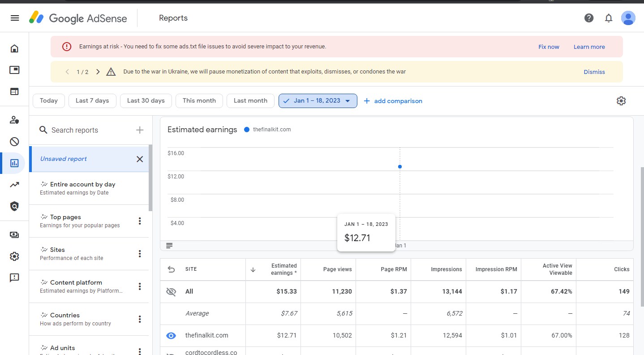This screenshot has height=355, width=644.
Task: Open Payments sidebar icon
Action: coord(14,235)
